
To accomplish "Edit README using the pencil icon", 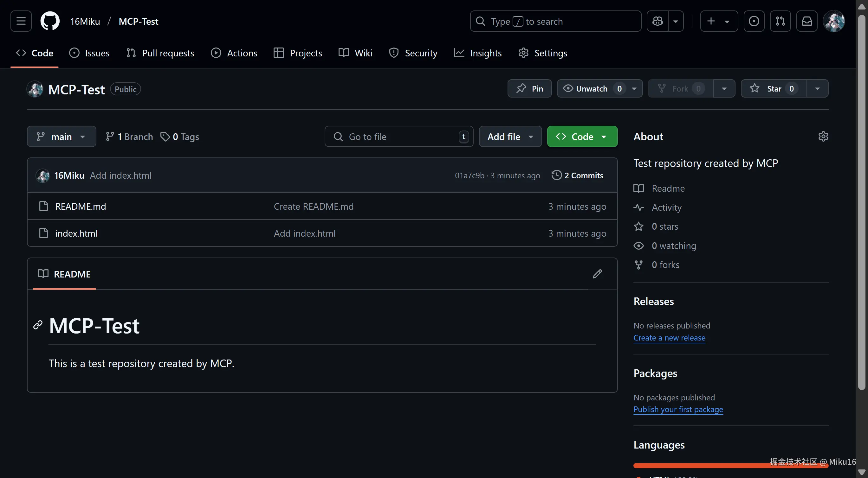I will tap(598, 274).
